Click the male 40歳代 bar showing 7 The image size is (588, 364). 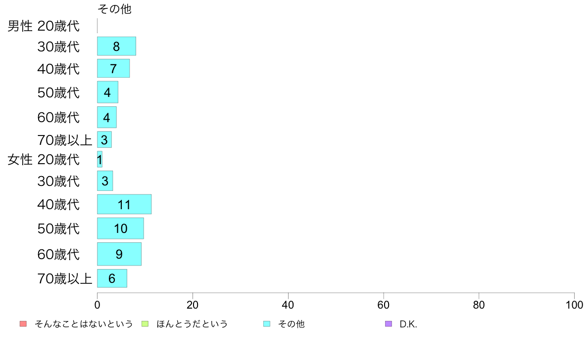[x=113, y=68]
